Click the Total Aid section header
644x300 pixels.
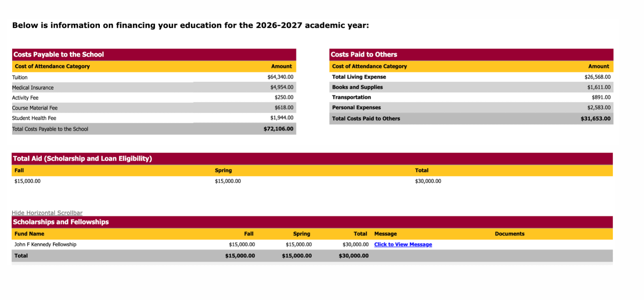pyautogui.click(x=83, y=159)
